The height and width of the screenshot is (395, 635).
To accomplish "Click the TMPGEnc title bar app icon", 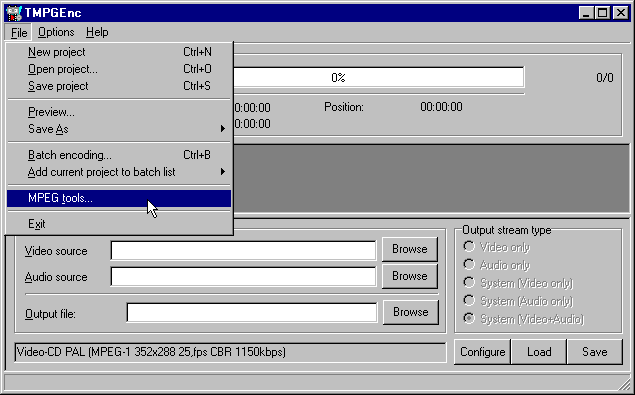I will [14, 13].
